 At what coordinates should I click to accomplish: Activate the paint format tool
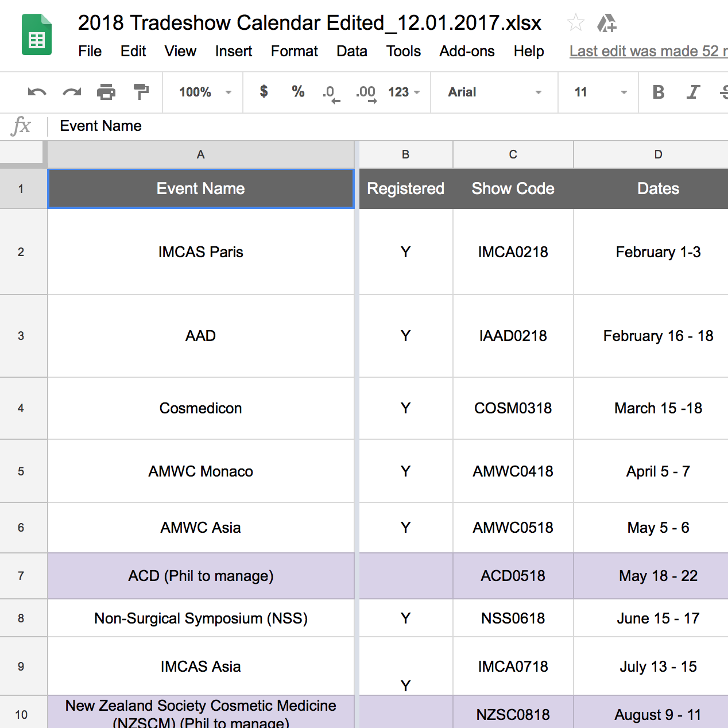tap(141, 92)
